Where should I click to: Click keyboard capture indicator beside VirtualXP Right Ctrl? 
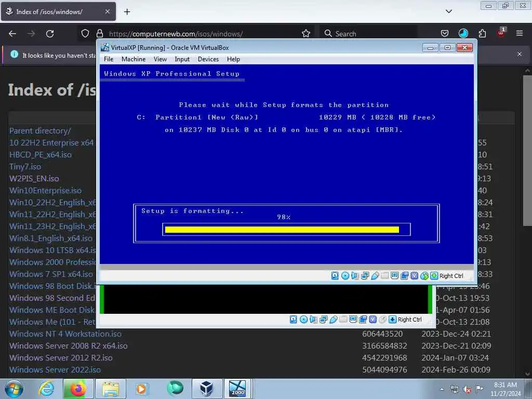click(x=434, y=276)
